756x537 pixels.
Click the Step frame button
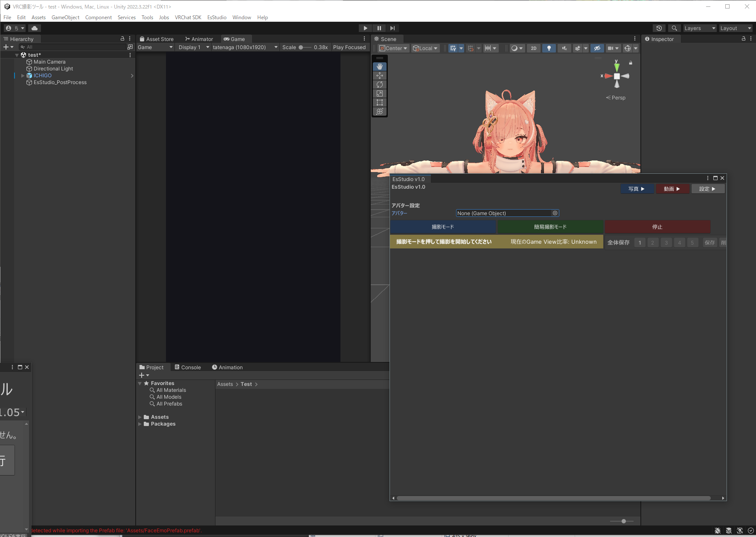(x=393, y=28)
